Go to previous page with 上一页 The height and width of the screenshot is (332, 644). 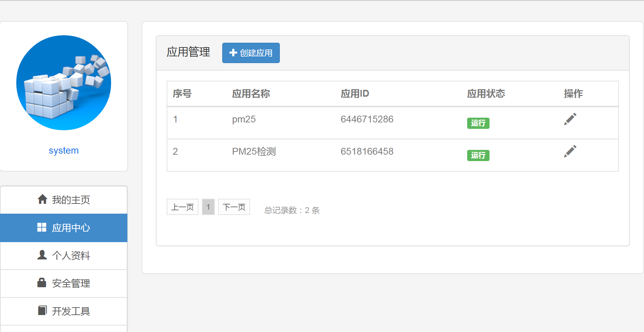[x=182, y=207]
